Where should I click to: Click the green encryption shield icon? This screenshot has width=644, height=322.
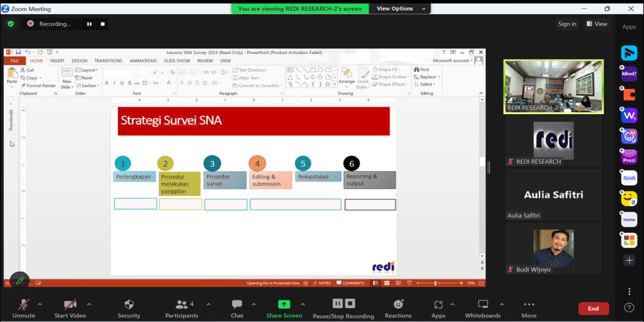pyautogui.click(x=11, y=24)
